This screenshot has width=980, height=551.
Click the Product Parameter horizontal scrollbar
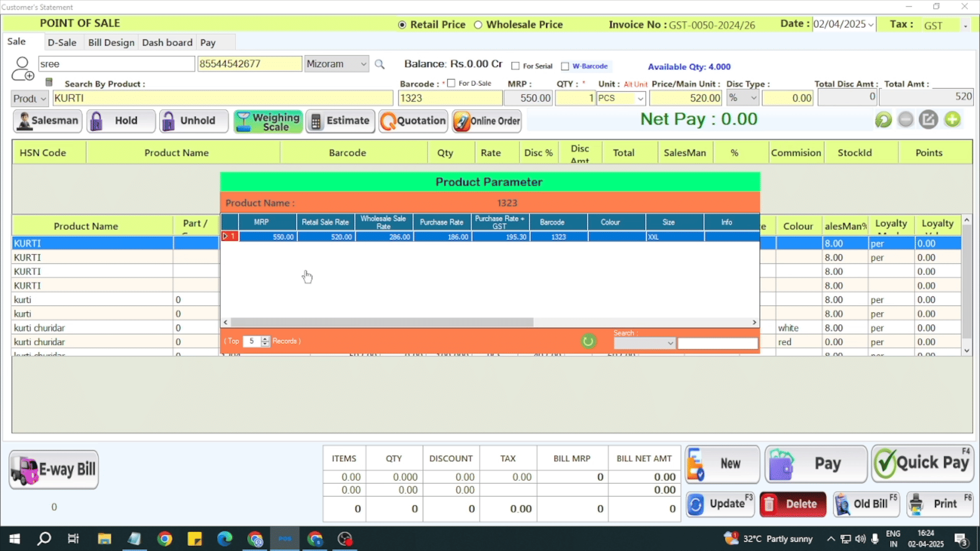click(382, 322)
